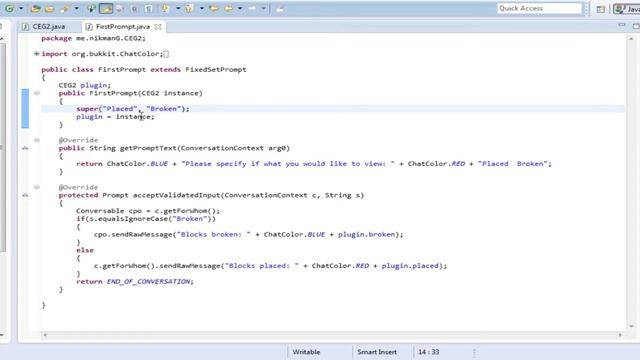Select the Java perspective button

pos(627,9)
